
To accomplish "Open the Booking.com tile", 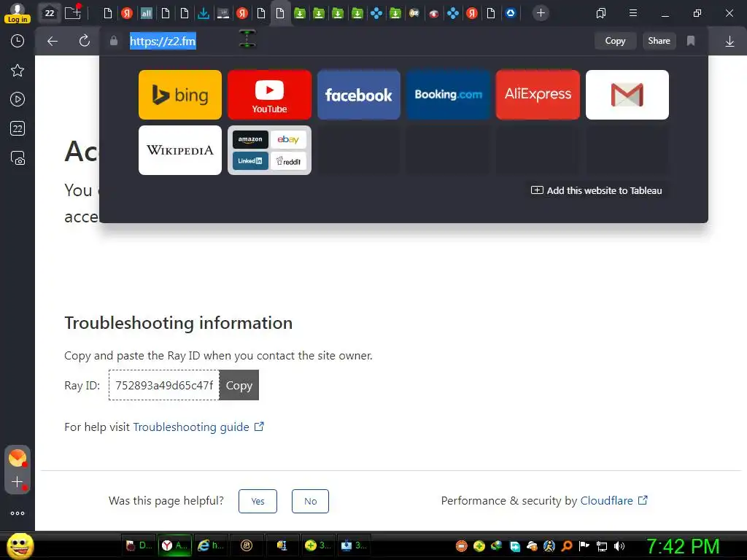I will (x=449, y=95).
